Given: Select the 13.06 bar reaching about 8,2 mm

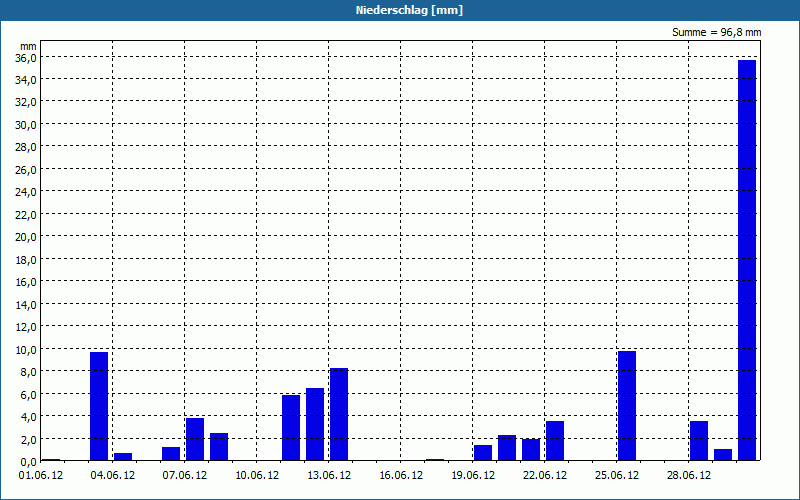Looking at the screenshot, I should pyautogui.click(x=339, y=414).
